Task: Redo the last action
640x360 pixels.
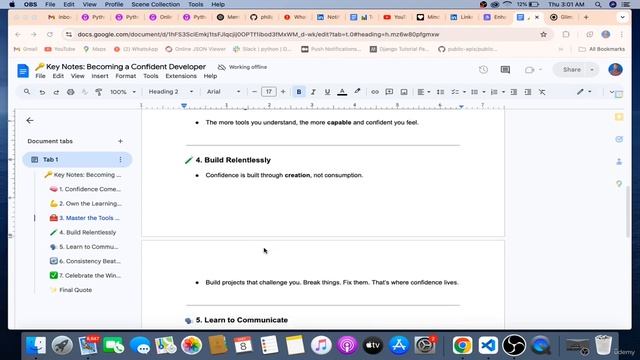Action: pyautogui.click(x=56, y=92)
